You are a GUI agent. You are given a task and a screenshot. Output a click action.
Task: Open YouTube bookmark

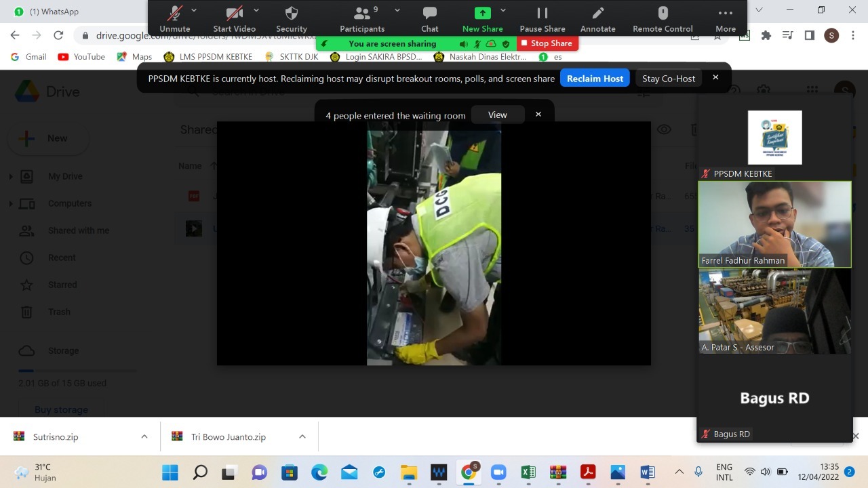(81, 57)
